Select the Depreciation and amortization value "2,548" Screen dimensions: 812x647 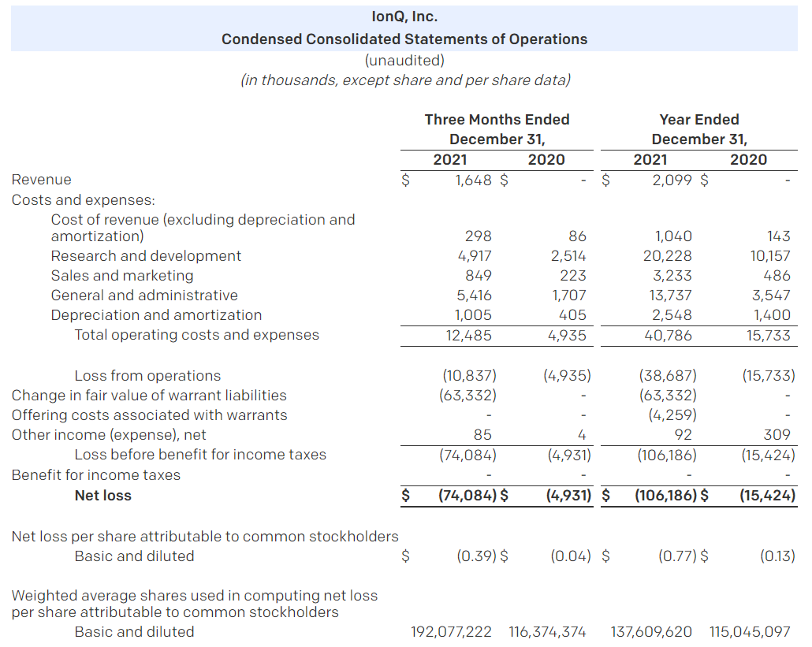(x=672, y=314)
